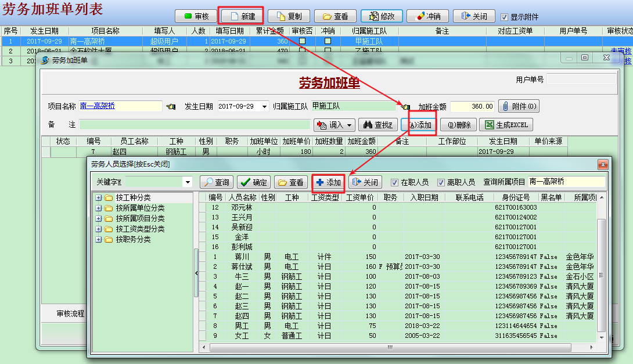This screenshot has height=364, width=633.
Task: Click the 加班数量 cell showing 2
Action: click(329, 152)
